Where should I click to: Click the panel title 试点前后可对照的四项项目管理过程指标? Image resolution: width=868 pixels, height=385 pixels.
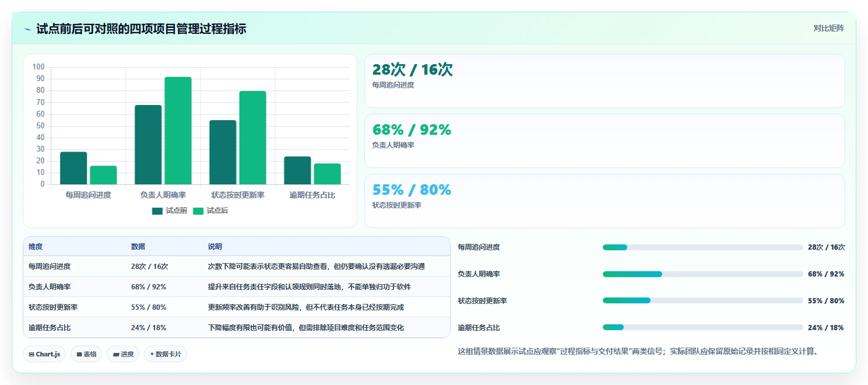(141, 29)
